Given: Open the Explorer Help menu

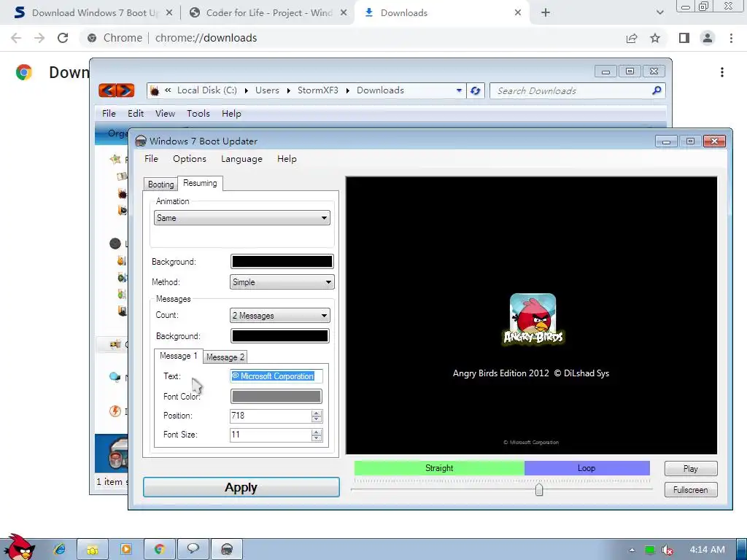Looking at the screenshot, I should (231, 113).
